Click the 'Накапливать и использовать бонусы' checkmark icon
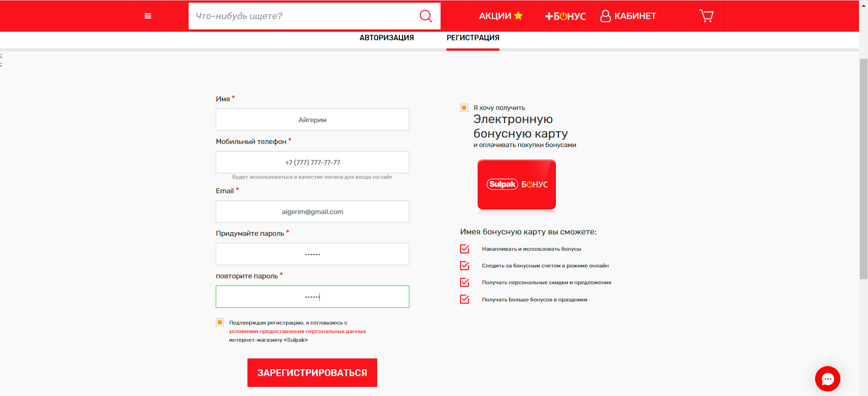The image size is (868, 396). click(x=465, y=249)
